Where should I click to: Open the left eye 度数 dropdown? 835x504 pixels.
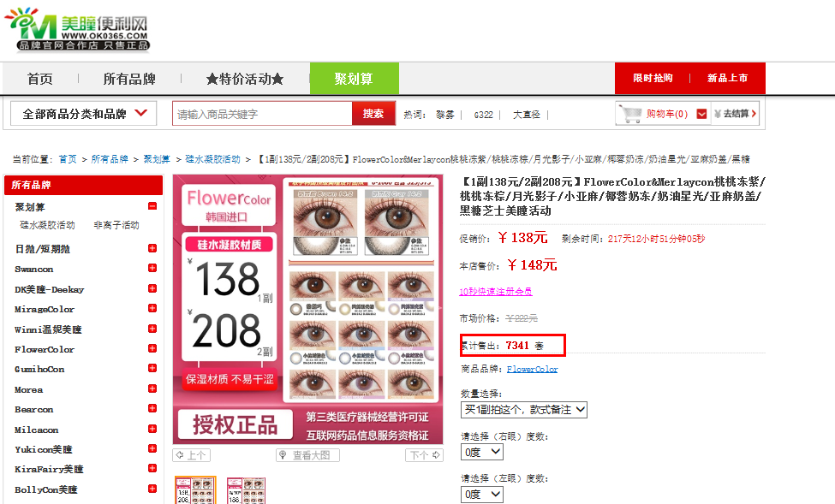click(482, 495)
